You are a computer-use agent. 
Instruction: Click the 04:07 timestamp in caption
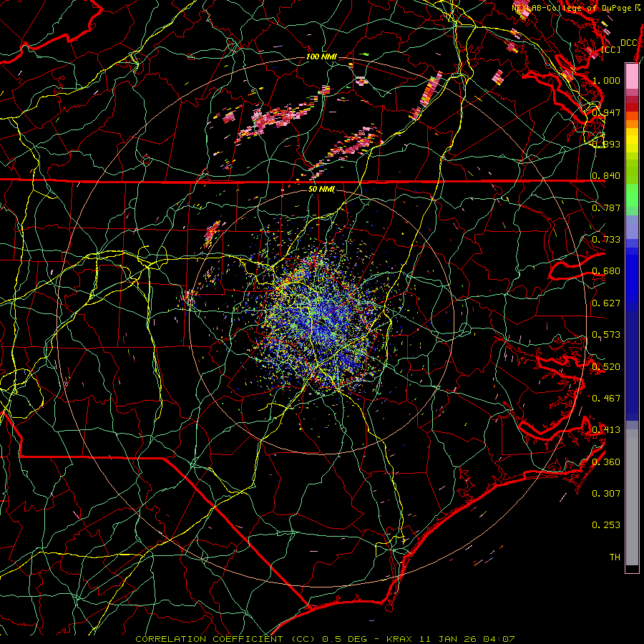499,639
